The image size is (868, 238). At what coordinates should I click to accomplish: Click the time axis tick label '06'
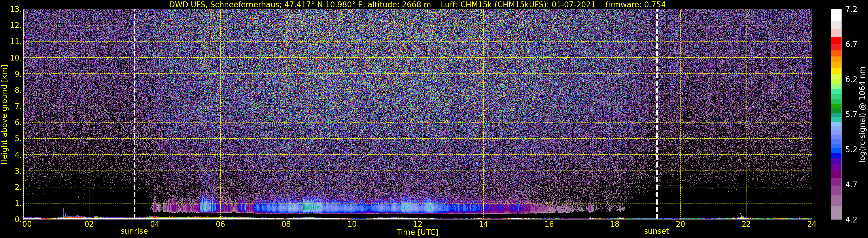tap(220, 224)
